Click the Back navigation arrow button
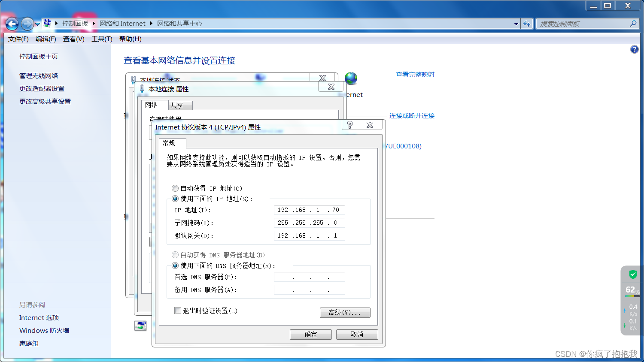Image resolution: width=644 pixels, height=362 pixels. click(12, 24)
